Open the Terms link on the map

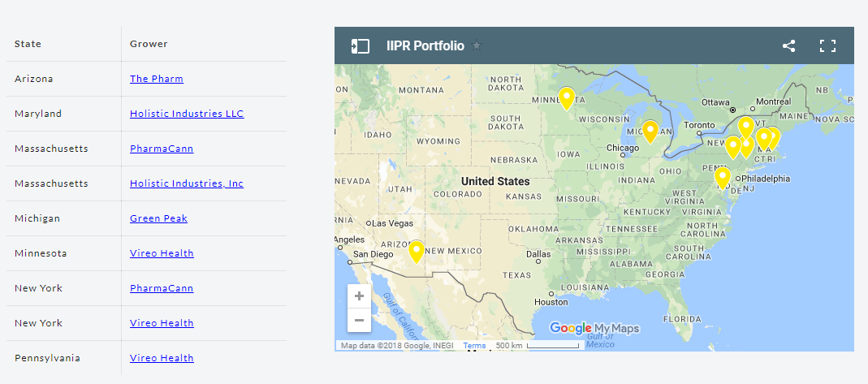pyautogui.click(x=474, y=346)
